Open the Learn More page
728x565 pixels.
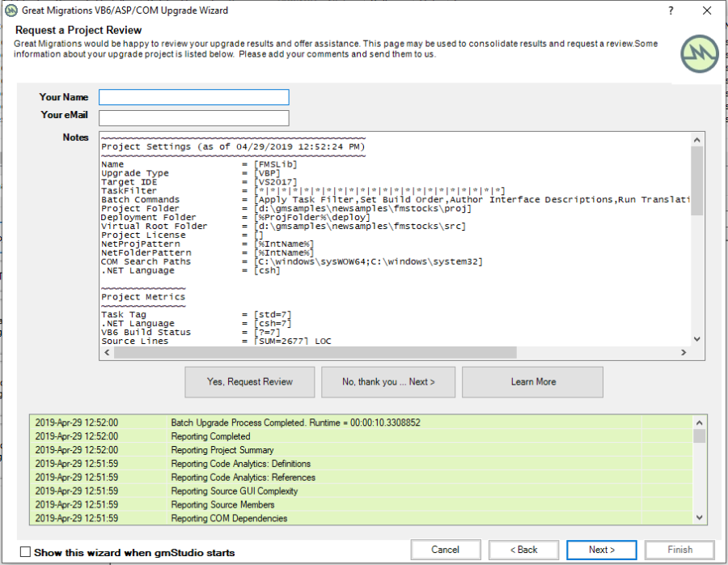[x=532, y=382]
